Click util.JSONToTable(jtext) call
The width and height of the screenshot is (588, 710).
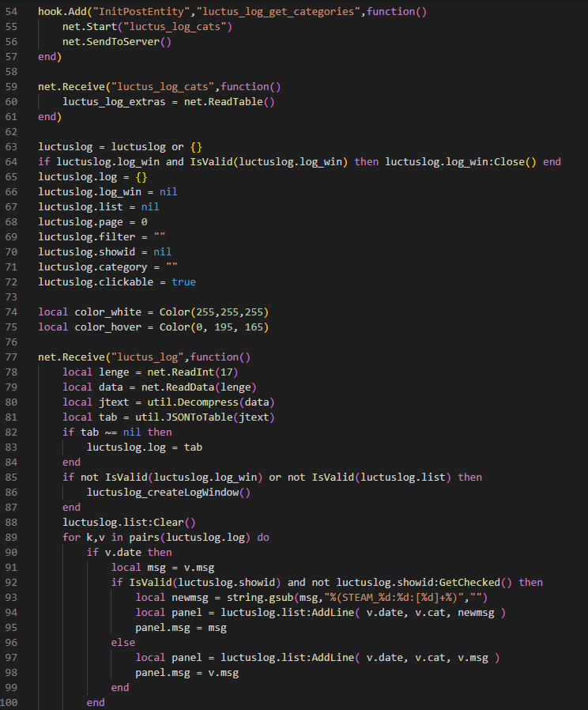coord(205,417)
